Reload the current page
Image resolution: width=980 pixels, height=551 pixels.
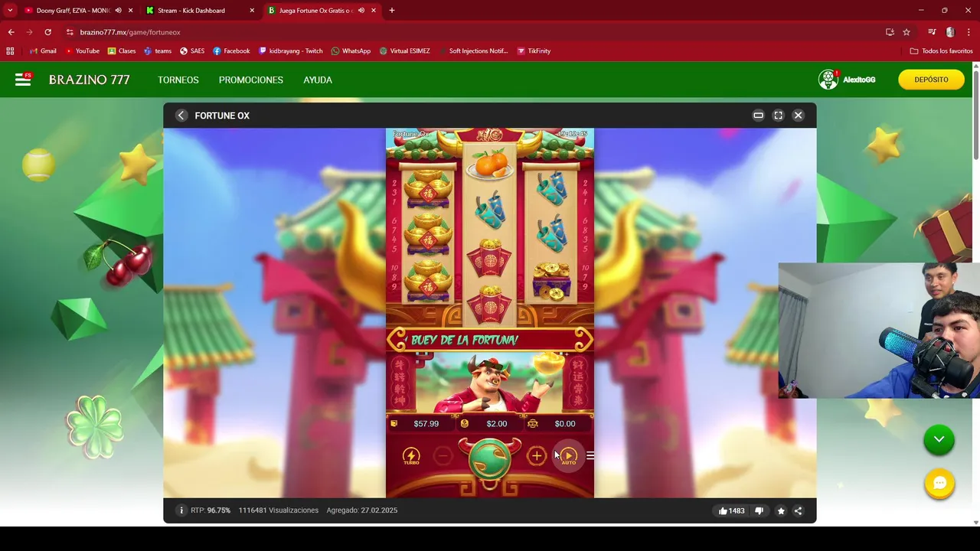point(47,32)
